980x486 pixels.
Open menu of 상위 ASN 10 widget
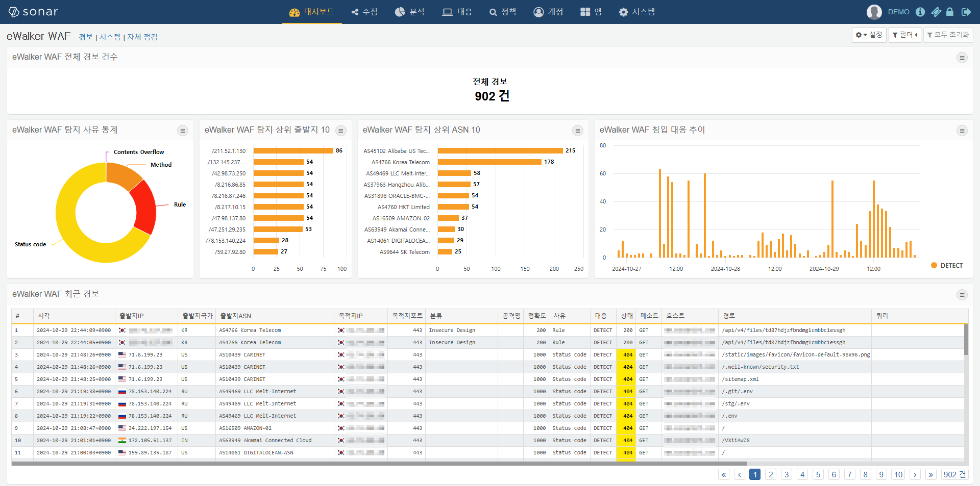pos(577,131)
